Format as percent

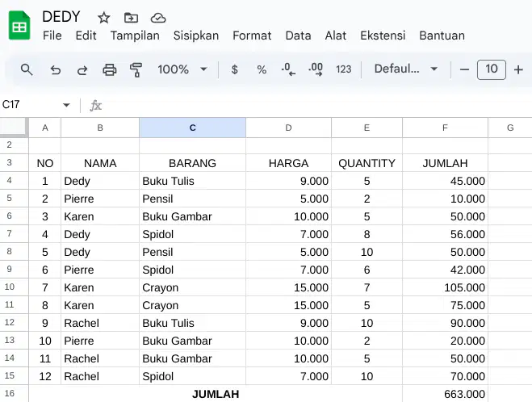pos(262,69)
